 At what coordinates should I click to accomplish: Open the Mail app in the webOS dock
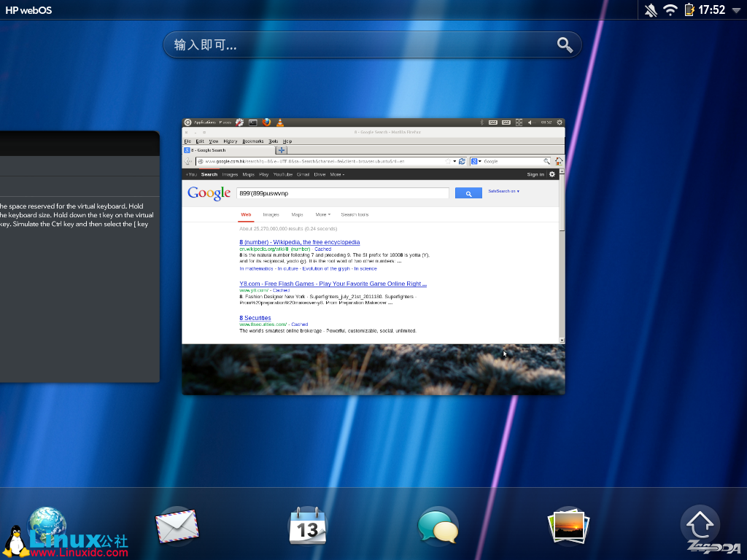click(177, 526)
